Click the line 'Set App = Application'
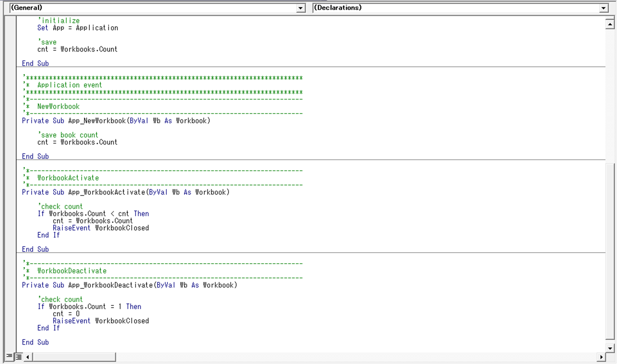Image resolution: width=617 pixels, height=364 pixels. [x=78, y=28]
